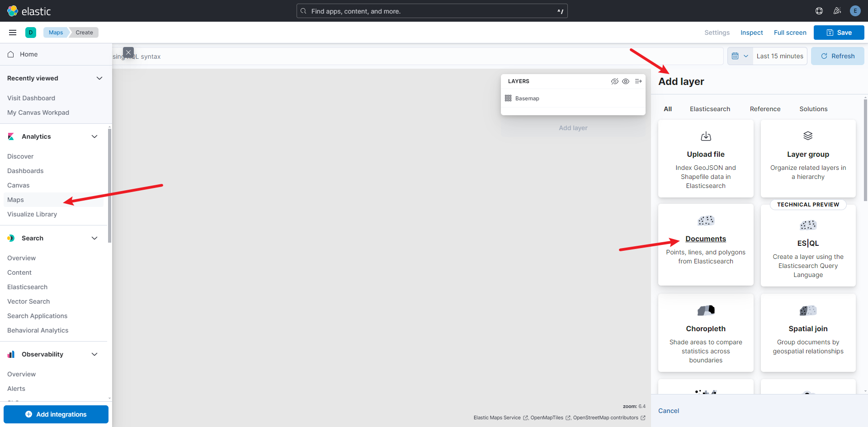Viewport: 868px width, 427px height.
Task: Click the Add integrations button
Action: (56, 414)
